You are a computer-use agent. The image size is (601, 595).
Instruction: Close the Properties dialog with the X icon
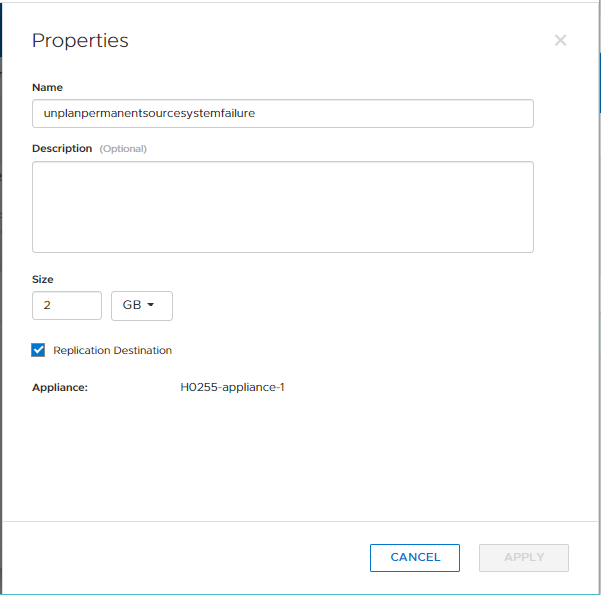pos(560,40)
